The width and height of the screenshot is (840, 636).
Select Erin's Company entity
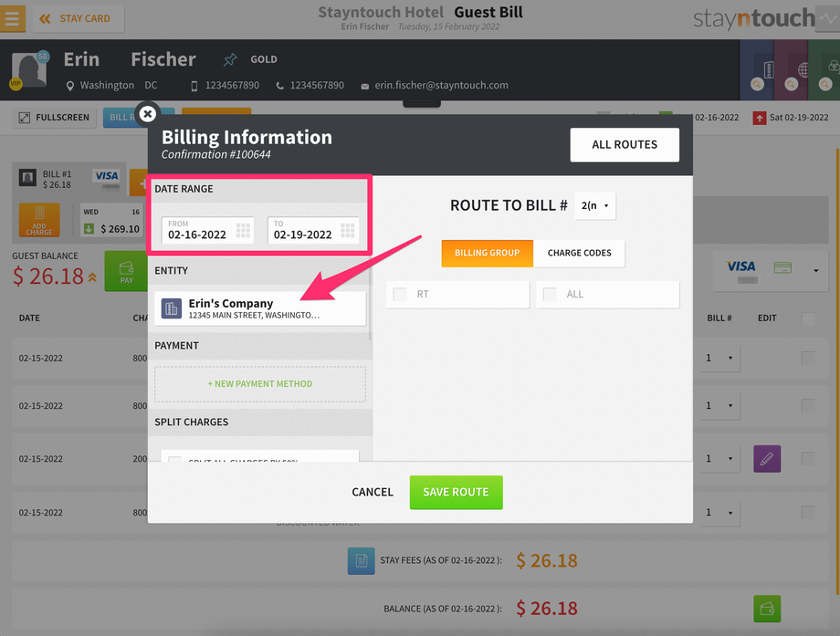pos(260,308)
